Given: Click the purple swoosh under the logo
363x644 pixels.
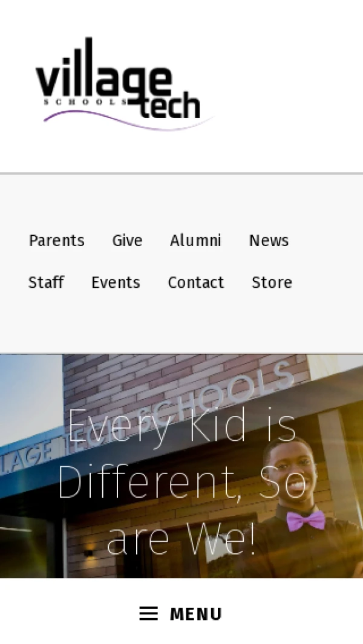Looking at the screenshot, I should [127, 120].
